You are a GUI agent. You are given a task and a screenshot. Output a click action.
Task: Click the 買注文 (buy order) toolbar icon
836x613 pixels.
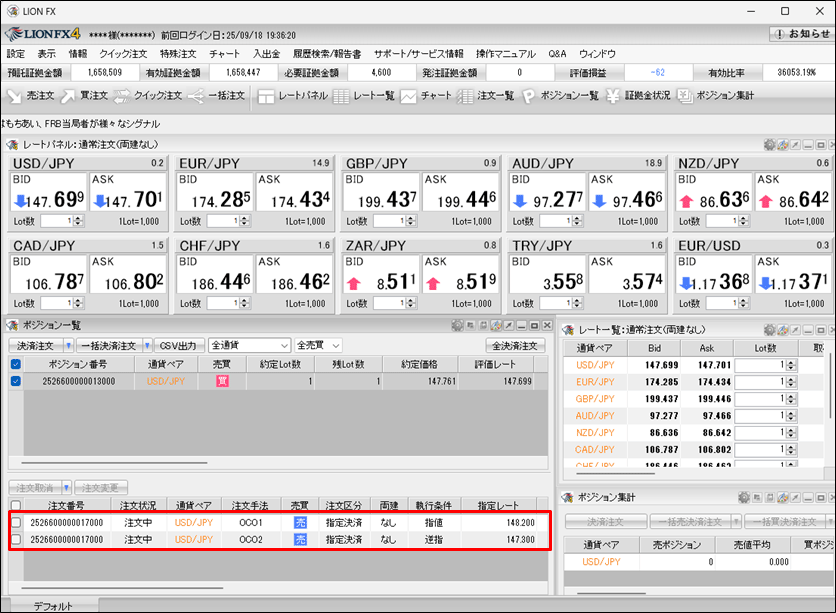point(83,96)
